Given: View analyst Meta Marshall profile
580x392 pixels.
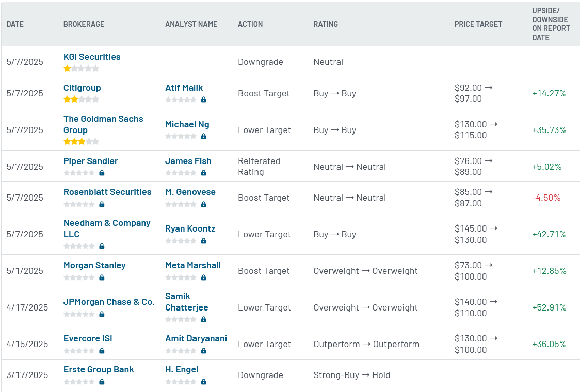Looking at the screenshot, I should pos(192,265).
